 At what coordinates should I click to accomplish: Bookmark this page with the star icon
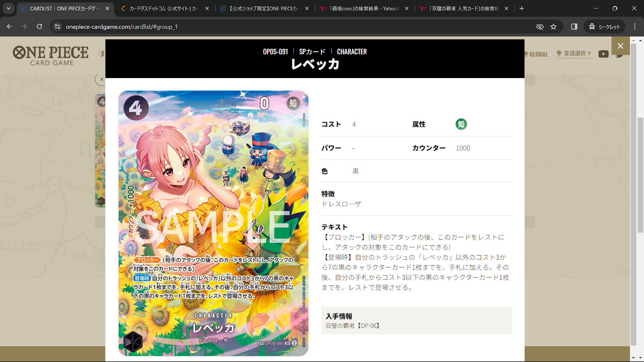point(553,27)
